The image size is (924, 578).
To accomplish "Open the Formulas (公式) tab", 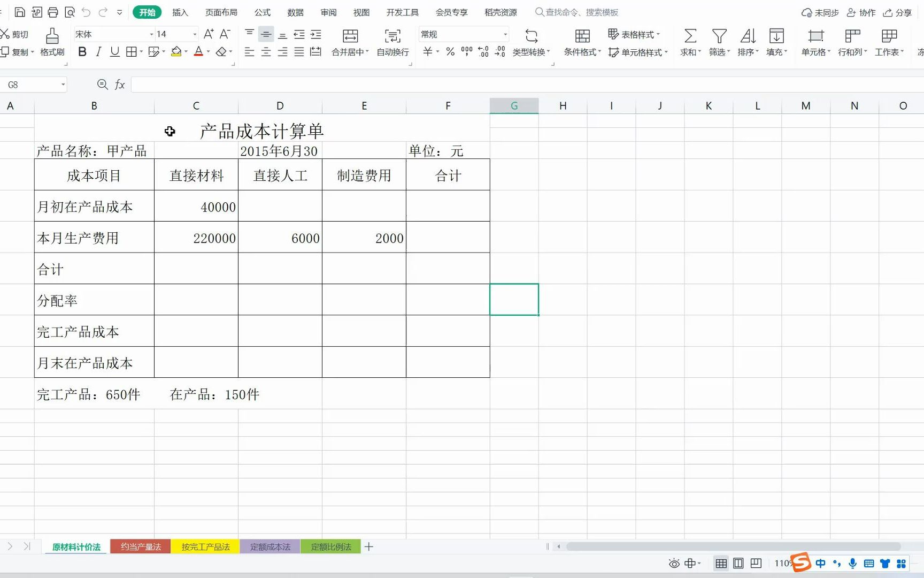I will (263, 12).
